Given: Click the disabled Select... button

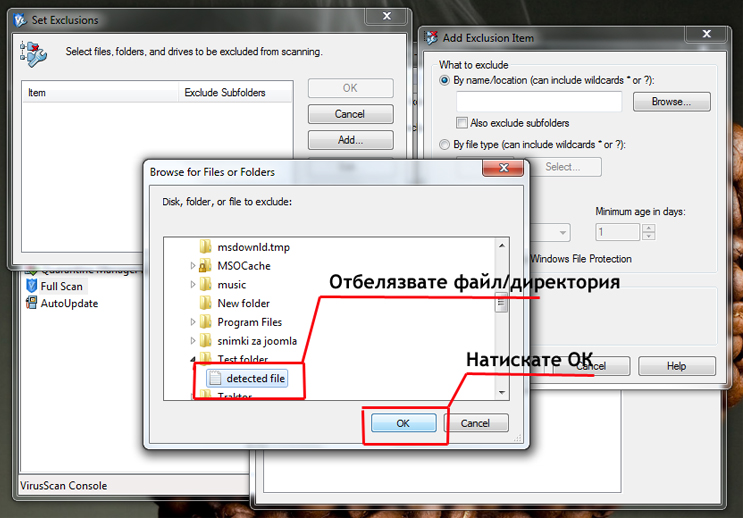Looking at the screenshot, I should tap(563, 167).
